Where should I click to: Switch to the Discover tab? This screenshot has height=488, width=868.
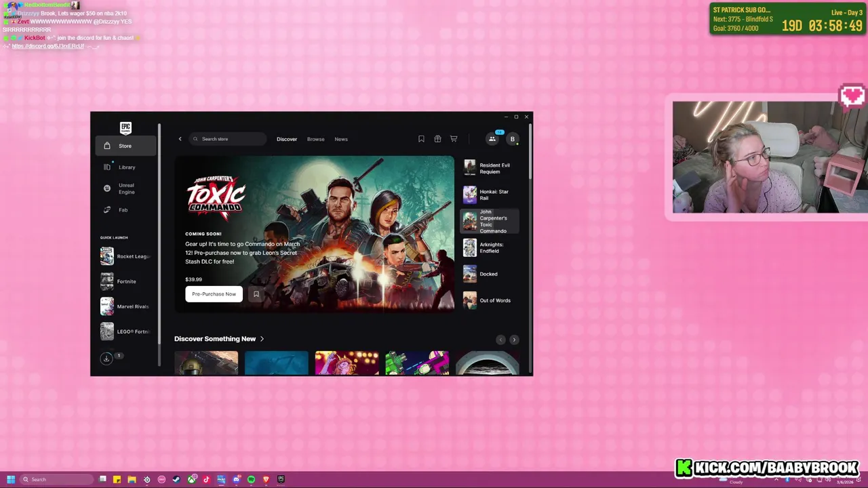point(287,139)
